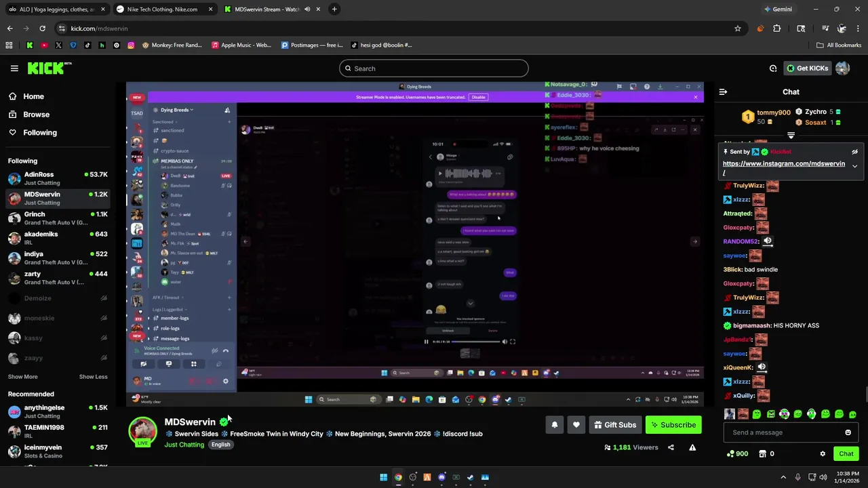Click Show More under Following
The image size is (868, 488).
23,377
